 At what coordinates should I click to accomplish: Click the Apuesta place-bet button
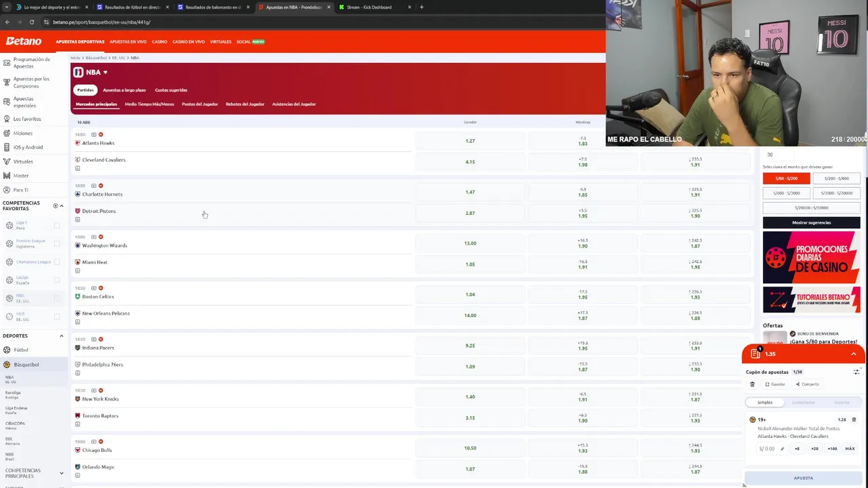point(803,478)
